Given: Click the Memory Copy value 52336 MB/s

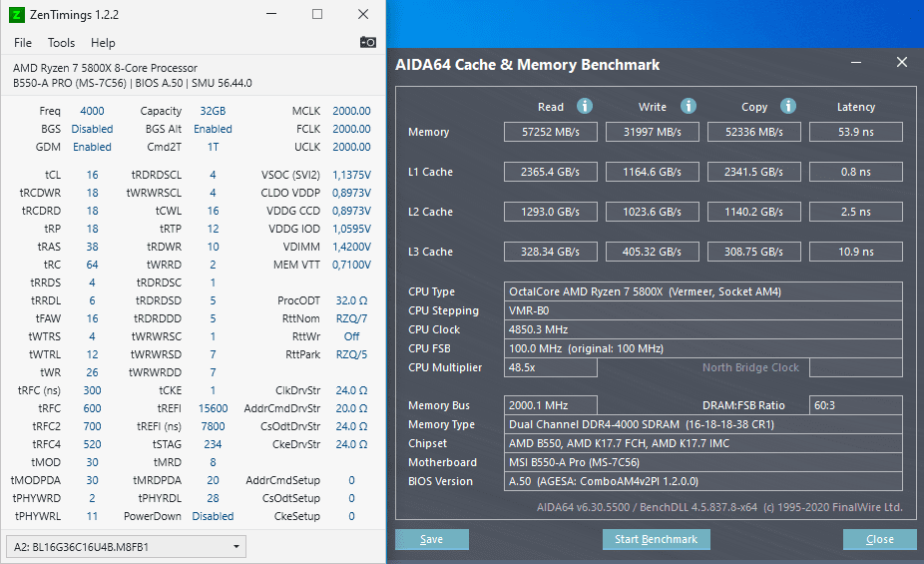Looking at the screenshot, I should (754, 132).
